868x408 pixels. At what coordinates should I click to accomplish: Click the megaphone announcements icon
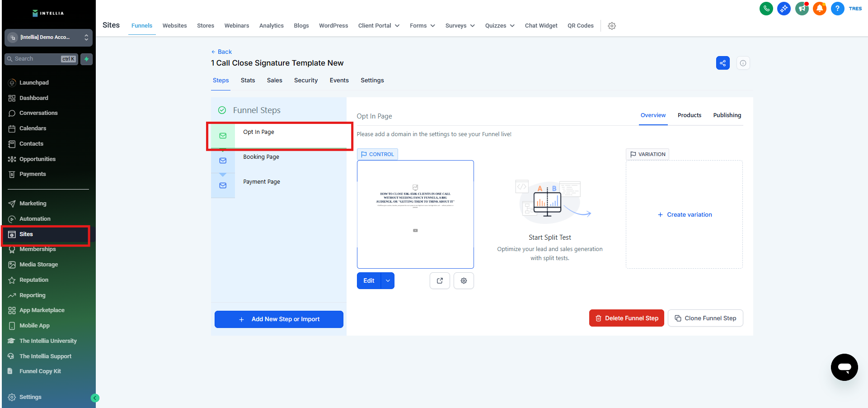802,9
